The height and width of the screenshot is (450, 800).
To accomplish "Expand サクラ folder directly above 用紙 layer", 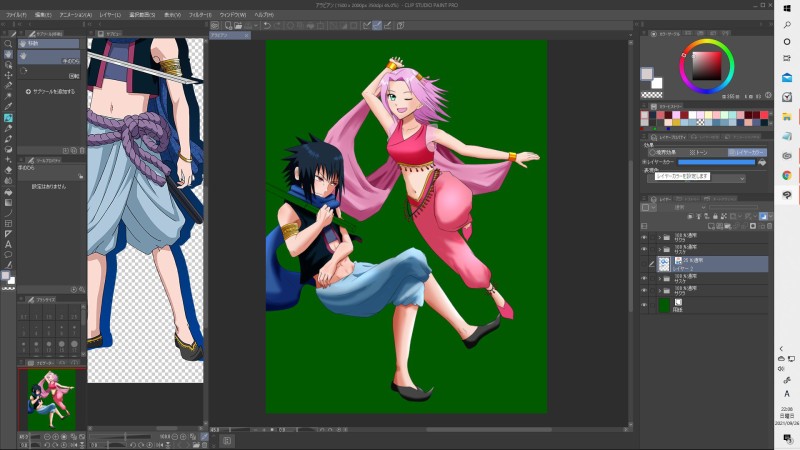I will coord(660,290).
